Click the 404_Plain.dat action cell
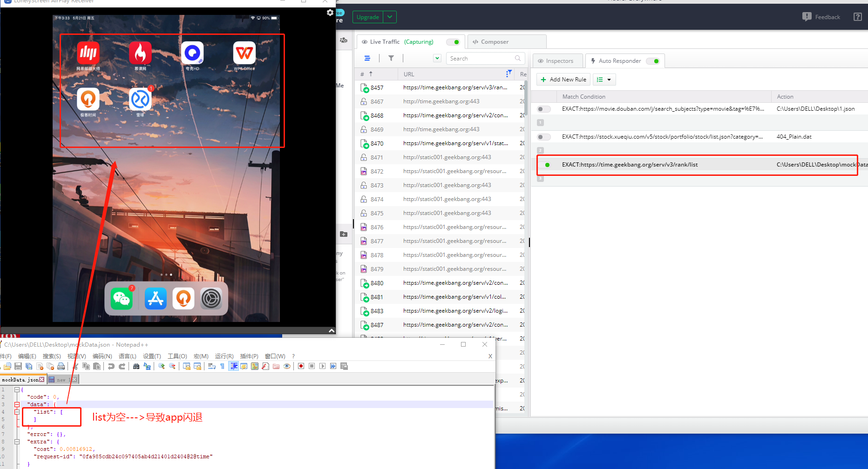 point(794,137)
